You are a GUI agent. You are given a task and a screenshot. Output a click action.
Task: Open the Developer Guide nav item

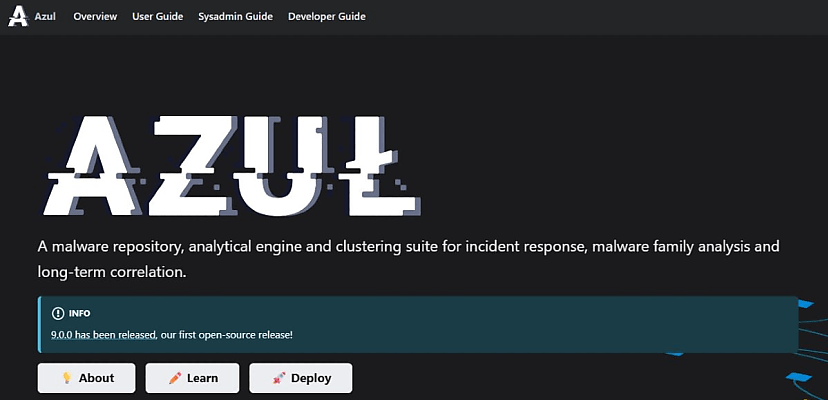point(326,16)
